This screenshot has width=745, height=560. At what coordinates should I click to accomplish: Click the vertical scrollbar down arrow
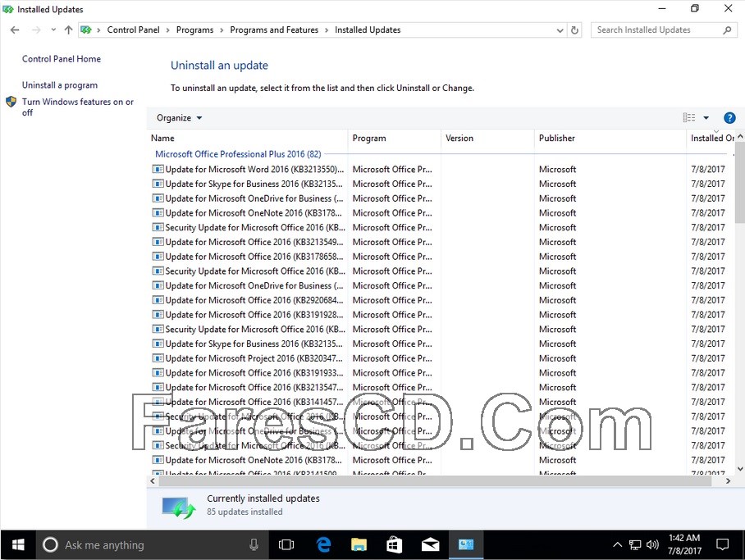(740, 469)
